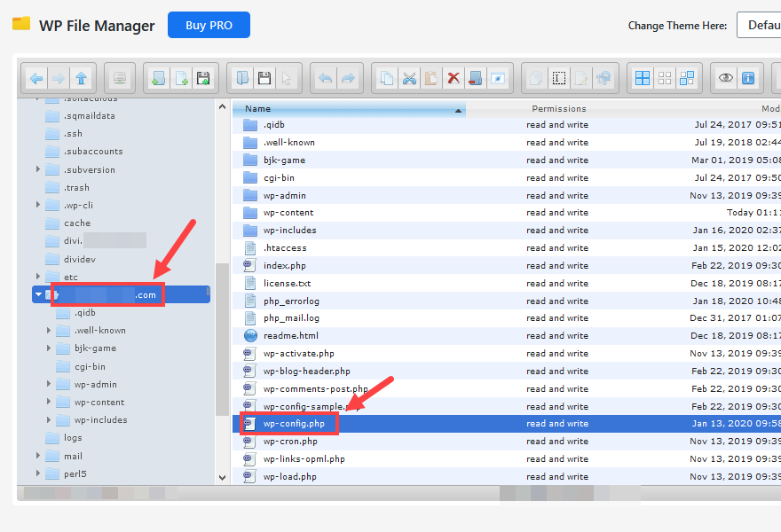
Task: Go up to the parent directory
Action: tap(80, 78)
